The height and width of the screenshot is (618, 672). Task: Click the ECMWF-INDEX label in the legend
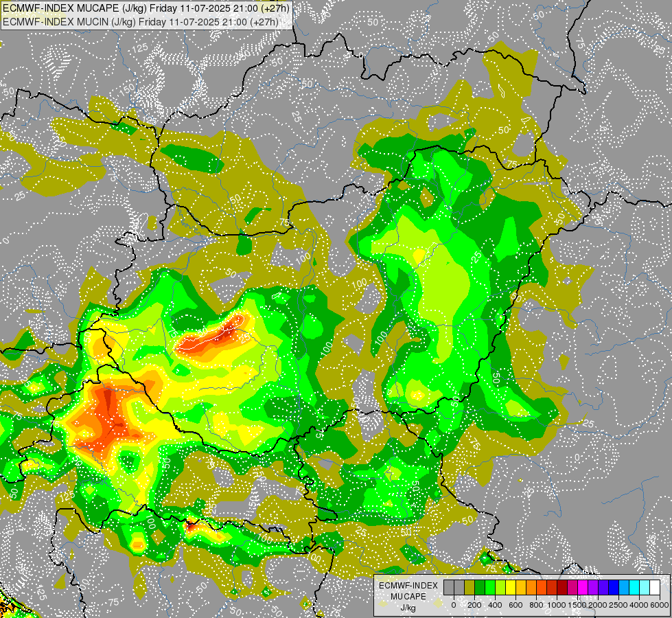click(408, 586)
